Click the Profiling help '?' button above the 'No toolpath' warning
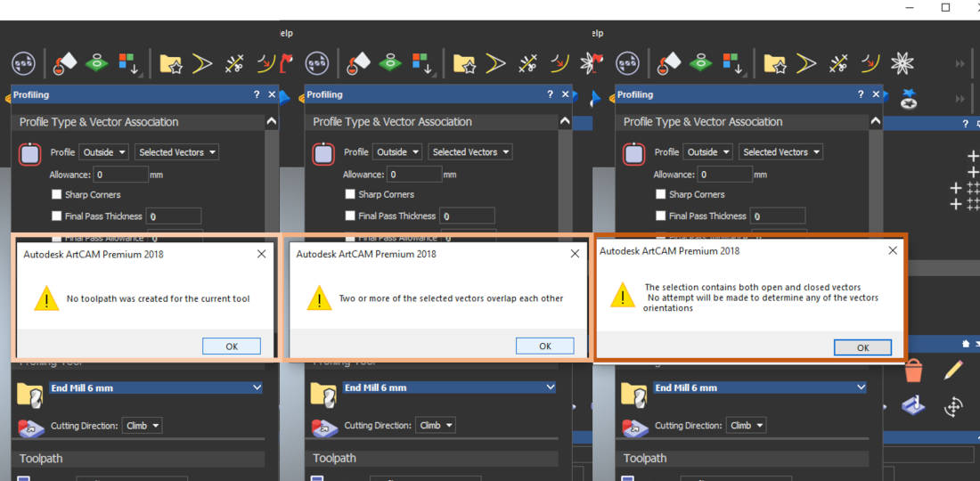Viewport: 980px width, 481px height. [257, 94]
